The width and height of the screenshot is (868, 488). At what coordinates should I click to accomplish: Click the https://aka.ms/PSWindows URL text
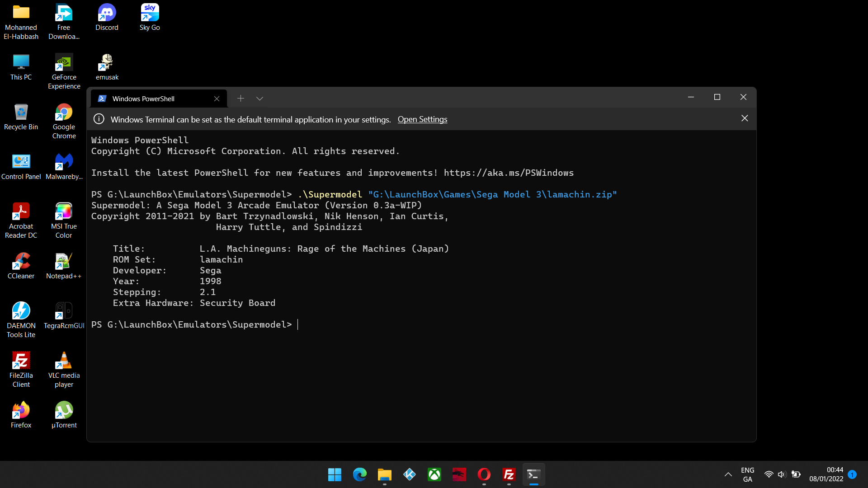click(509, 173)
